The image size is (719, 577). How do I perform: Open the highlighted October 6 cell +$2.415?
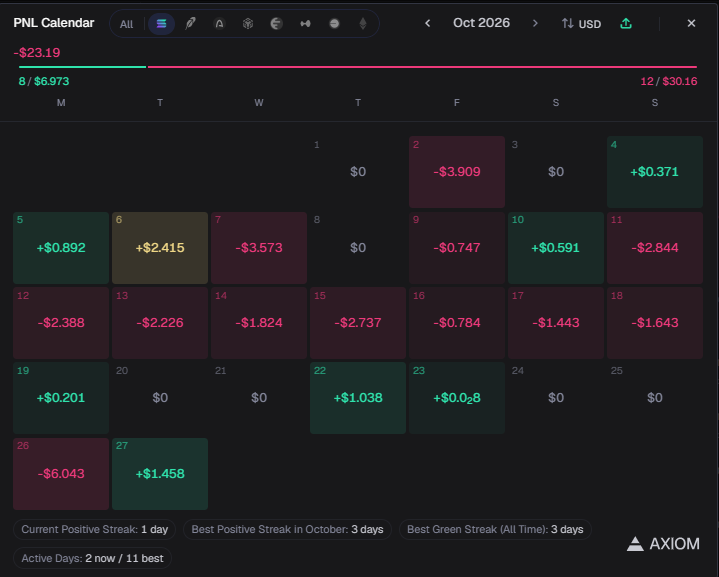point(160,248)
